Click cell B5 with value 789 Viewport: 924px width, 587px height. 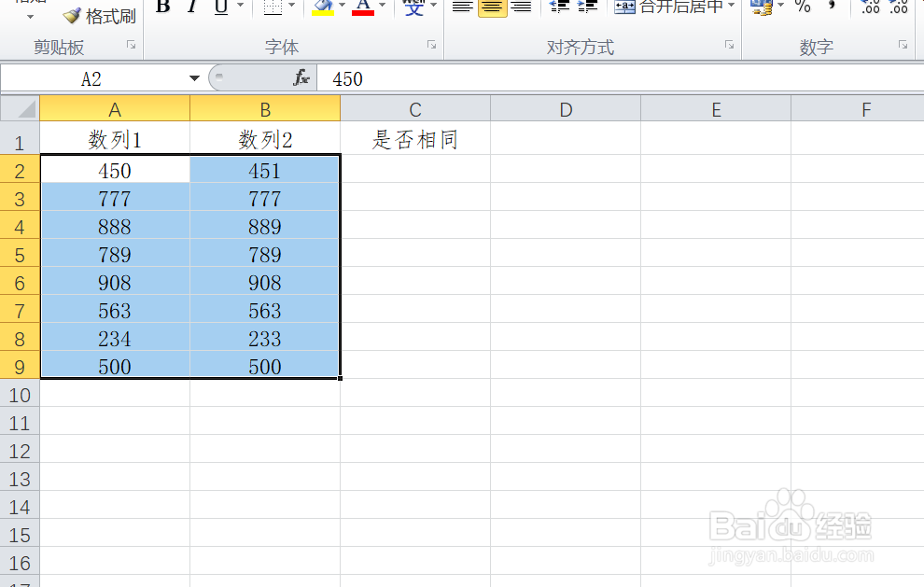[265, 255]
